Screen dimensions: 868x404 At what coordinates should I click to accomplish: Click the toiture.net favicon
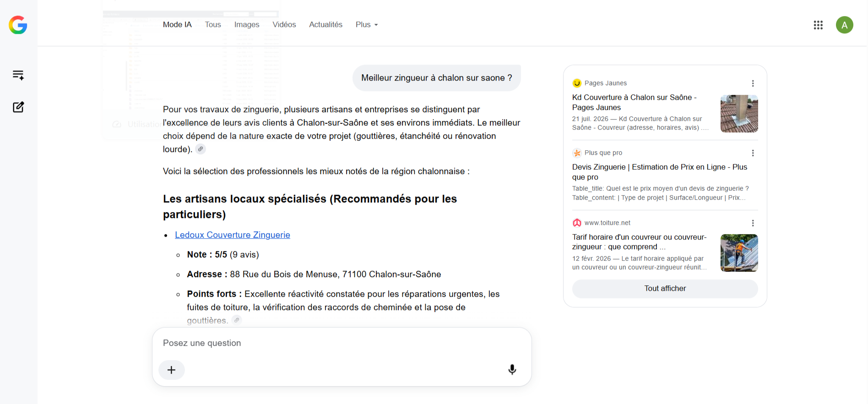(x=577, y=223)
